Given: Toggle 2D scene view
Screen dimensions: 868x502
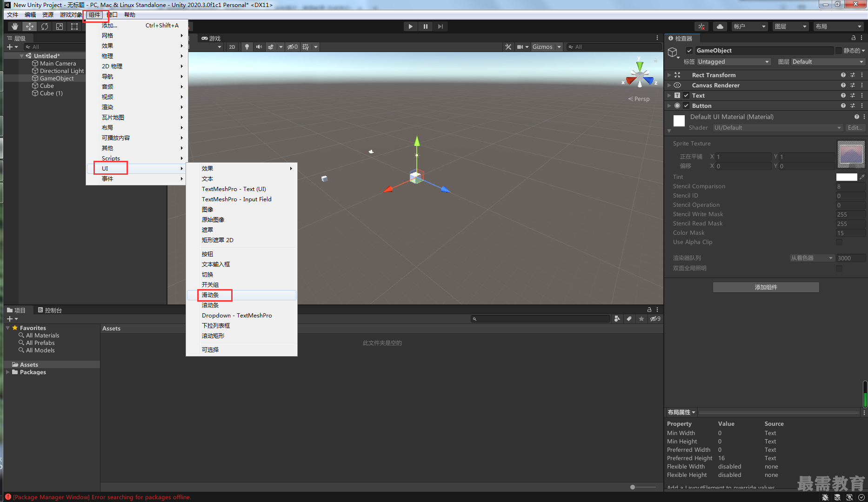Looking at the screenshot, I should pos(232,47).
